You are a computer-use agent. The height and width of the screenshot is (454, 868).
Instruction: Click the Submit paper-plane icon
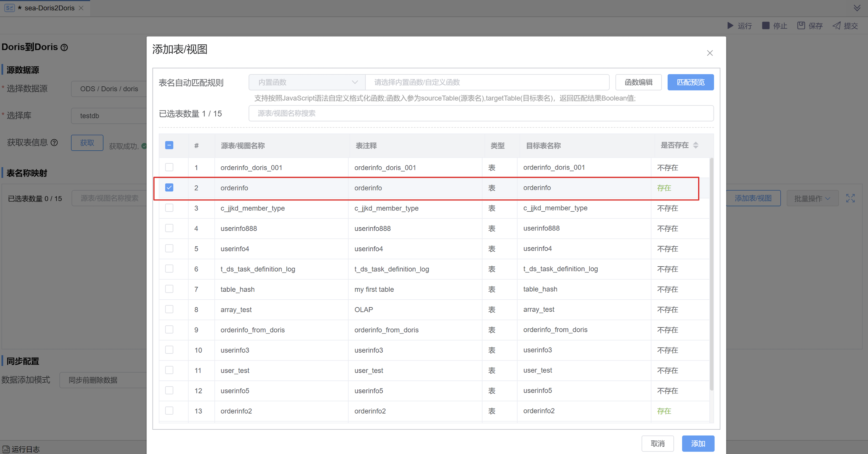pos(836,26)
